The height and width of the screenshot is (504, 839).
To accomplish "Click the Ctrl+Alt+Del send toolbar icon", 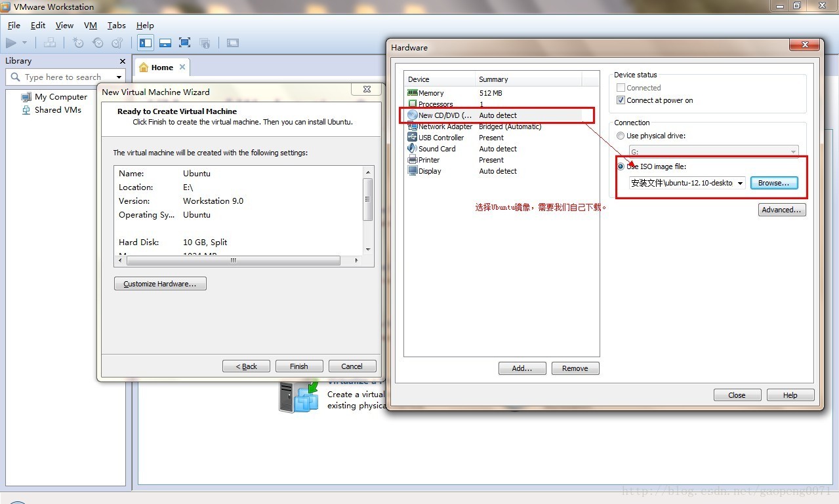I will [x=50, y=43].
